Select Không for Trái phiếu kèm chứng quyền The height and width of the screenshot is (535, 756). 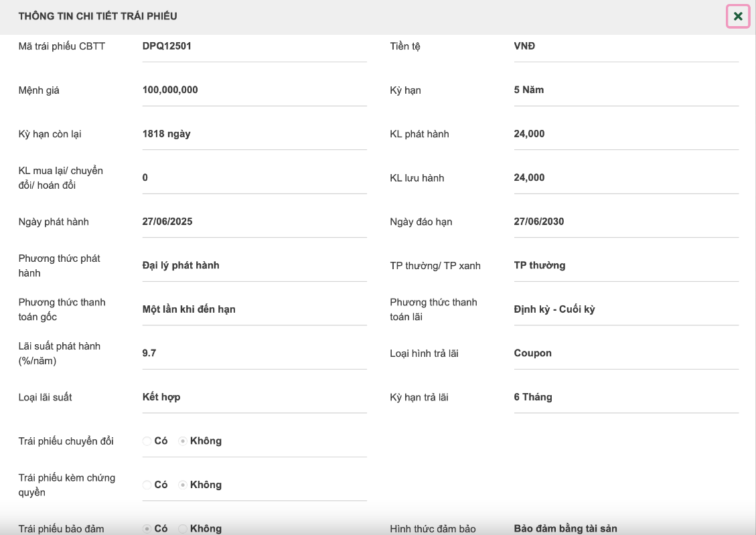183,485
